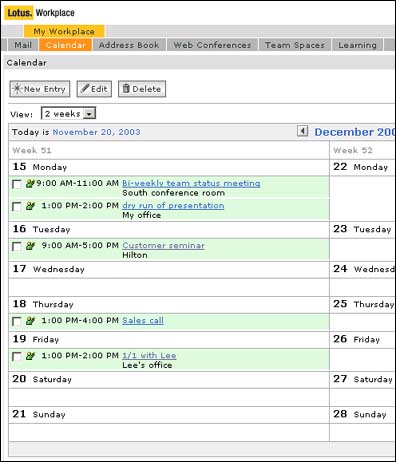Select the My Workplace tab
The width and height of the screenshot is (396, 462).
click(64, 31)
